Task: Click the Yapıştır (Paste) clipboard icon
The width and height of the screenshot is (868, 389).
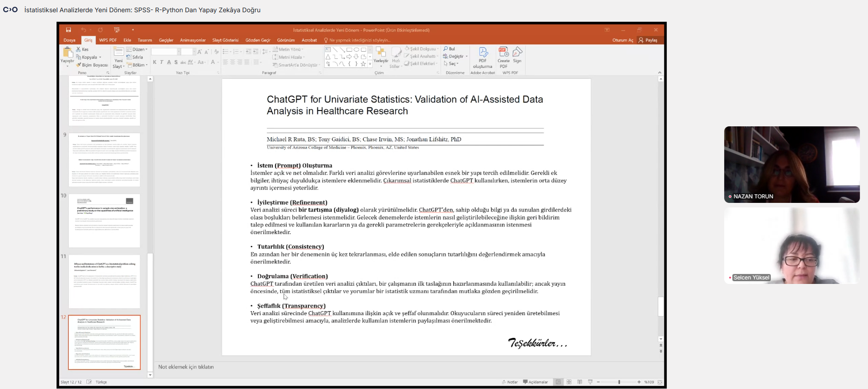Action: pyautogui.click(x=67, y=53)
